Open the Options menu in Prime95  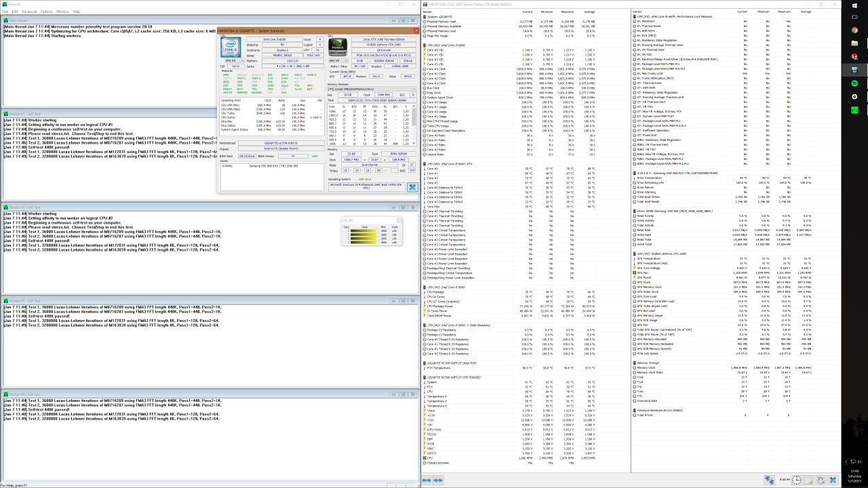click(x=46, y=12)
